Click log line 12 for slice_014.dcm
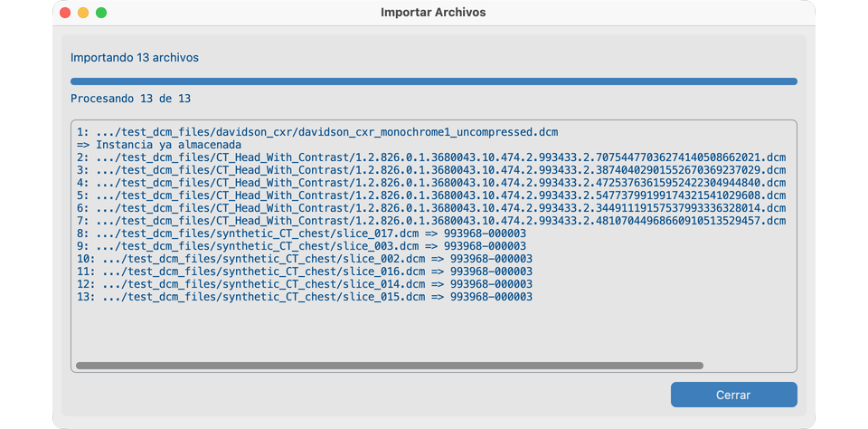This screenshot has height=429, width=868. click(x=305, y=284)
